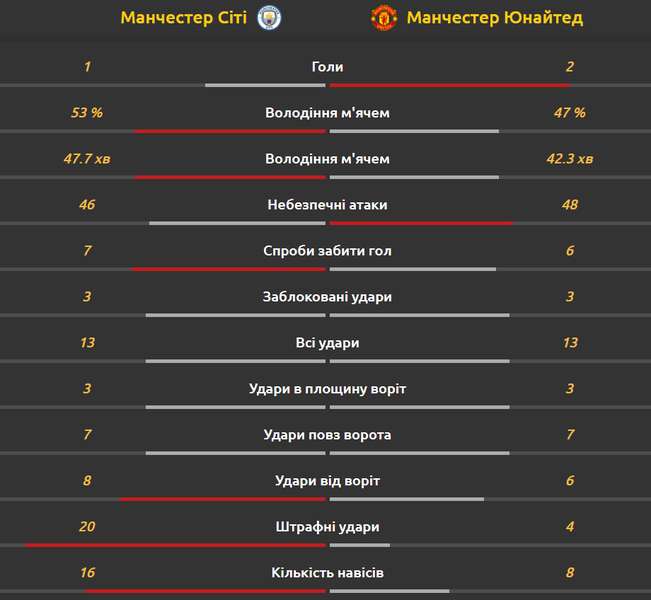651x600 pixels.
Task: Click the Заблоковані удари label
Action: coord(328,297)
